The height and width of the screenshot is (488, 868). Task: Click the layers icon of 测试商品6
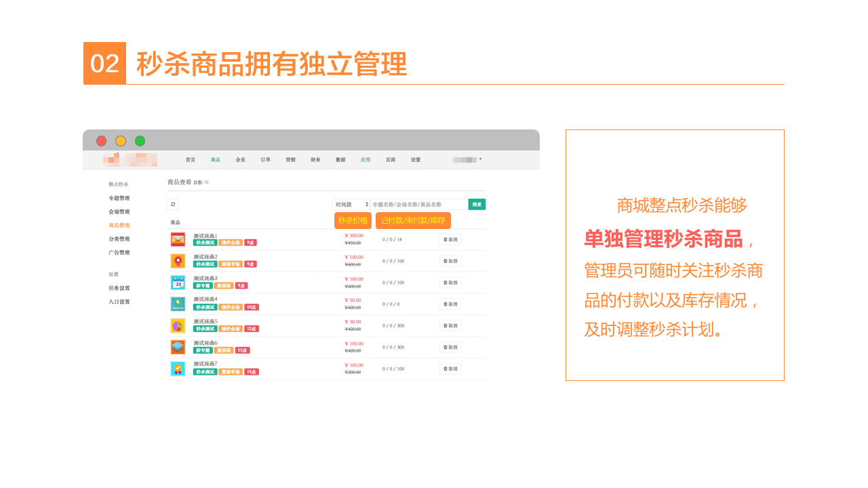click(x=178, y=347)
